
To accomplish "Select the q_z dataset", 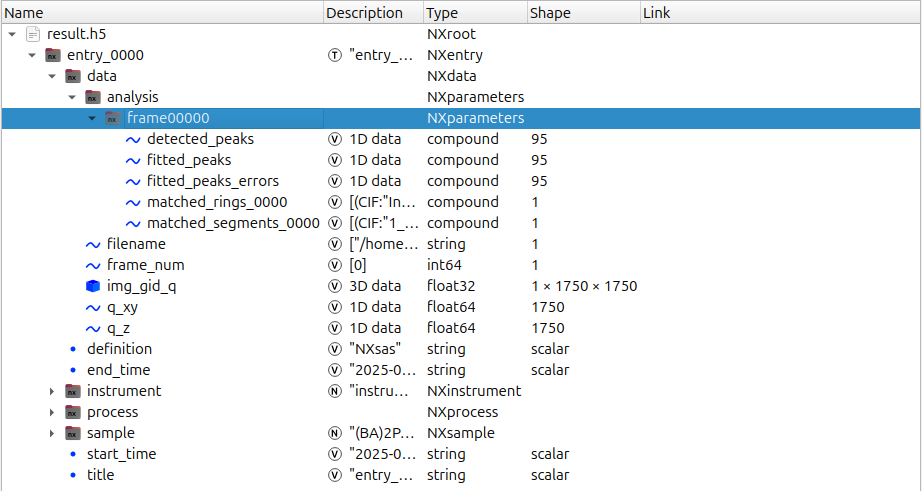I will (x=118, y=328).
